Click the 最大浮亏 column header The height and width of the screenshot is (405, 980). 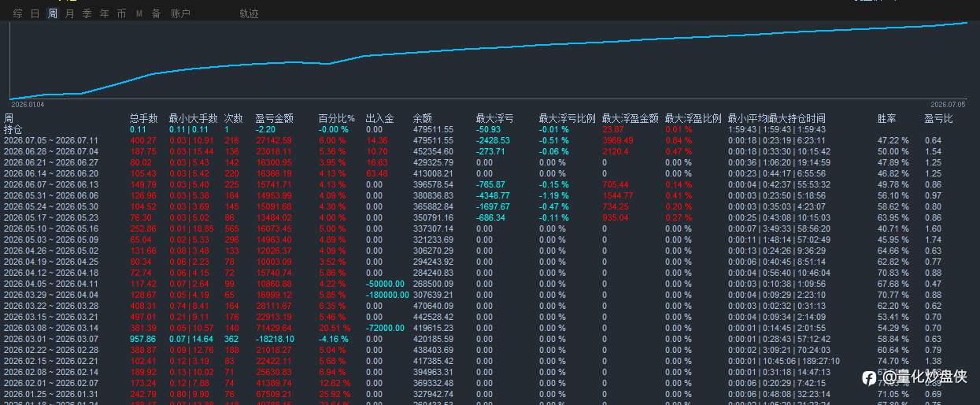point(495,118)
